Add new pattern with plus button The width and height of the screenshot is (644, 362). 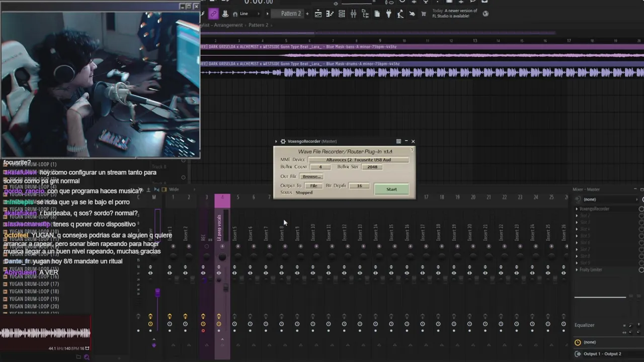click(307, 14)
